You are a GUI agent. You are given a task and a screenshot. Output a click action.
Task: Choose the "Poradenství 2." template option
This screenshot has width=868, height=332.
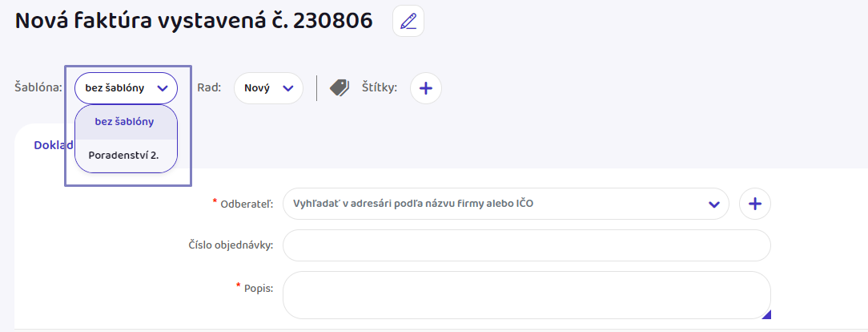pyautogui.click(x=124, y=155)
